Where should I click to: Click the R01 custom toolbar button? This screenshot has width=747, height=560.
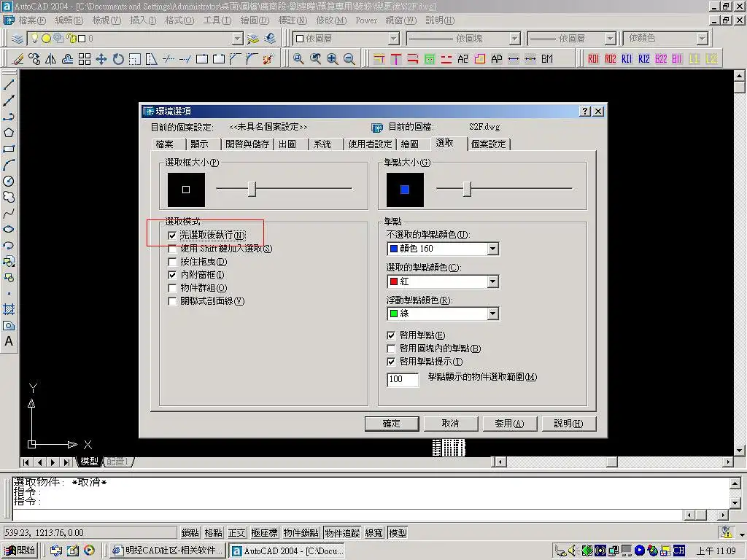tap(593, 59)
